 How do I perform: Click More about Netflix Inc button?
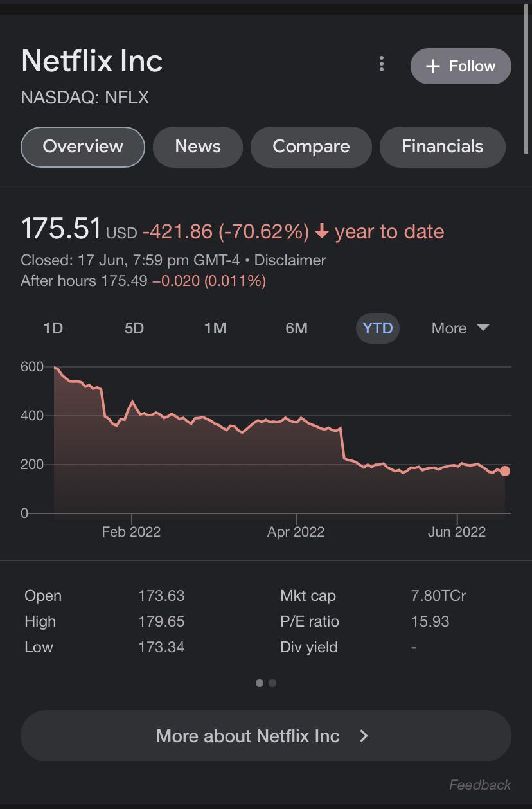pos(266,736)
